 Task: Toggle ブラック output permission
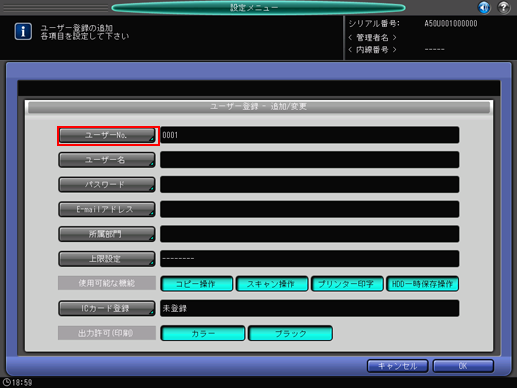point(290,333)
